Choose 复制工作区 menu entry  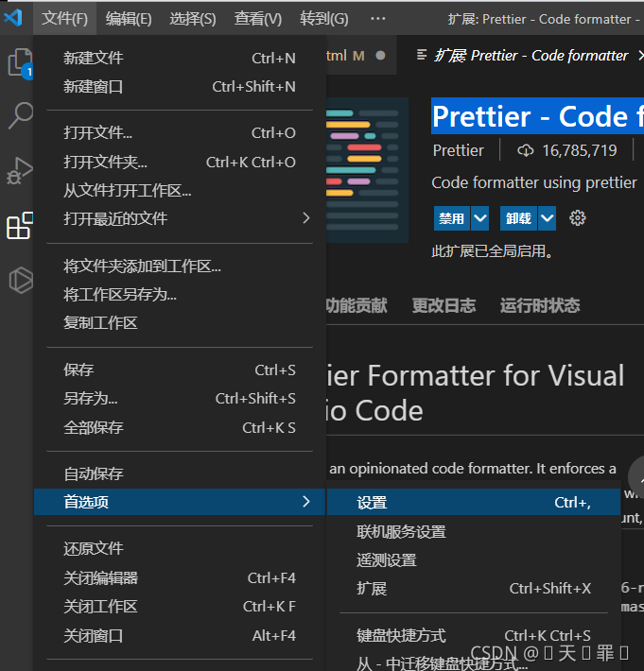click(x=180, y=323)
